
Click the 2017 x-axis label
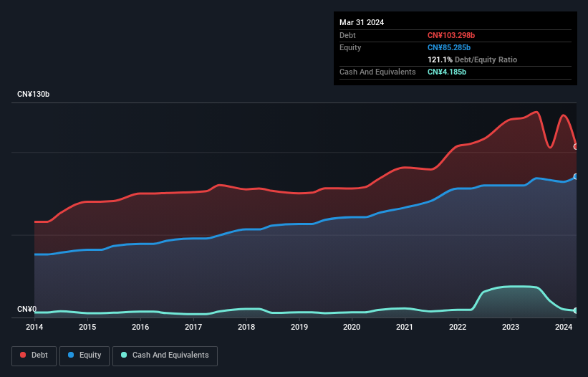[193, 327]
